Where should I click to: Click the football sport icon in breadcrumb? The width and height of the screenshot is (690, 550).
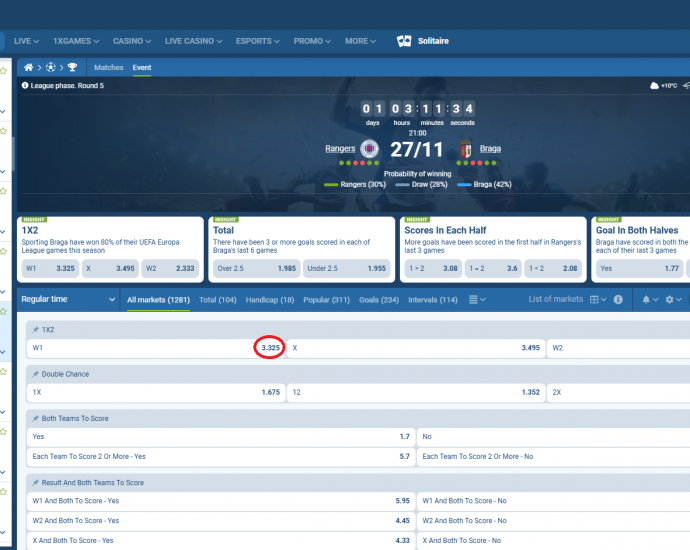(x=50, y=68)
